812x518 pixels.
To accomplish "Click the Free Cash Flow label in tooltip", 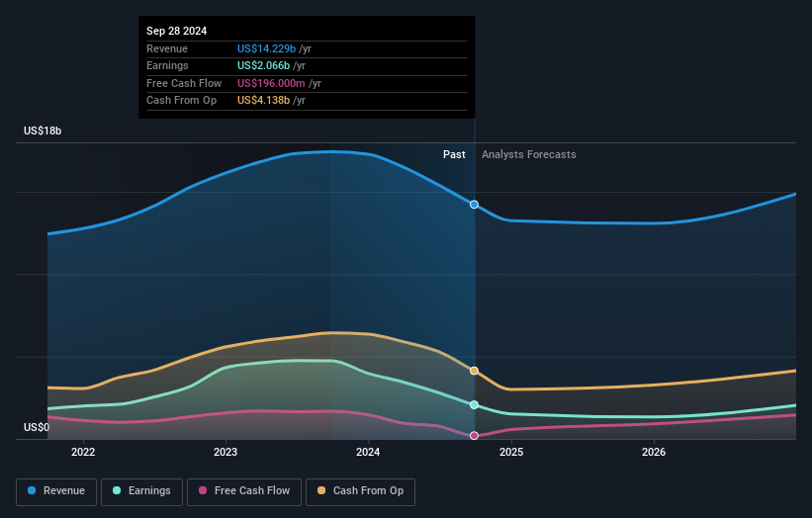I will pos(184,83).
